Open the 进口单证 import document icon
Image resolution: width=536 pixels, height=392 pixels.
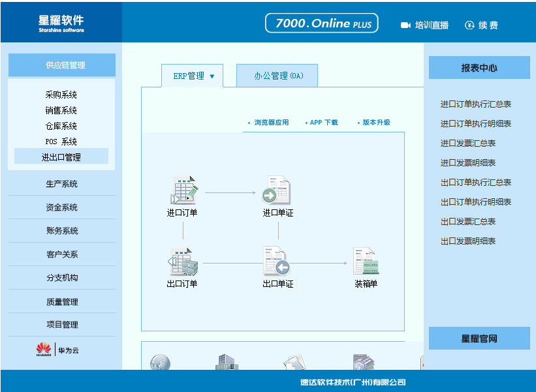click(x=276, y=190)
